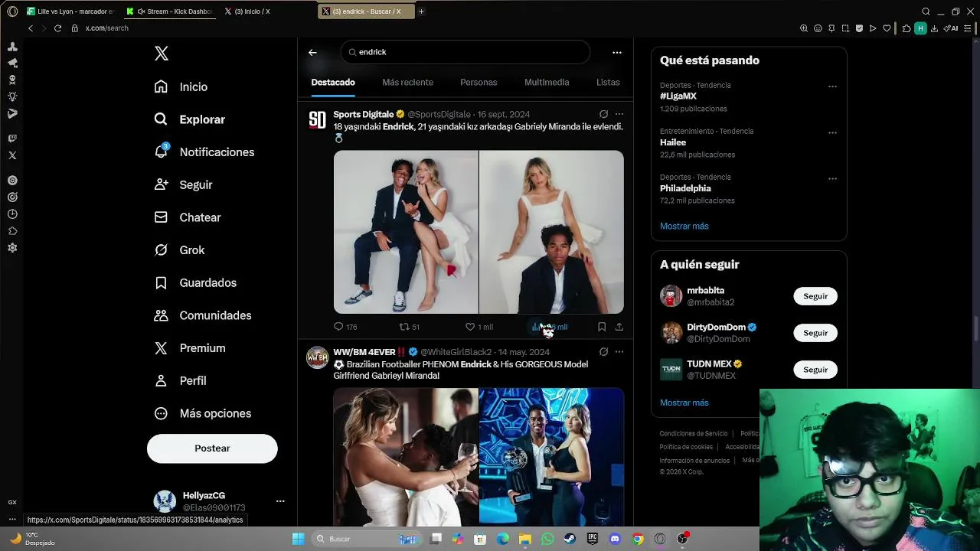Click the Postear button

coord(212,448)
